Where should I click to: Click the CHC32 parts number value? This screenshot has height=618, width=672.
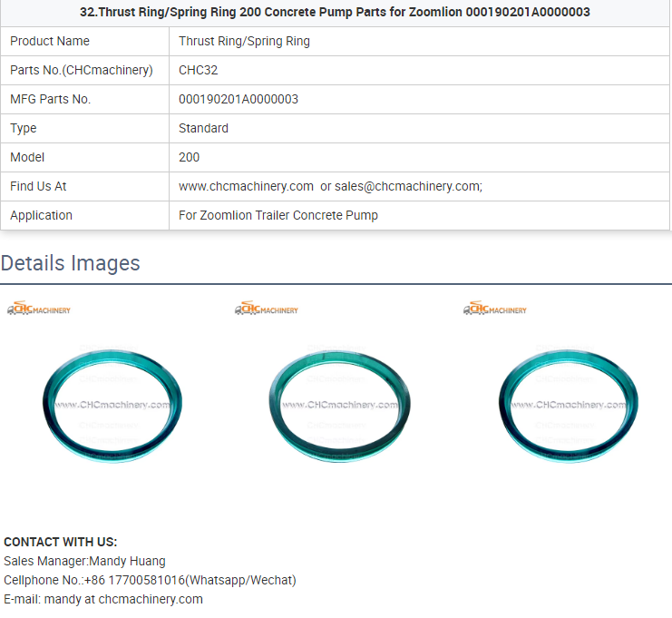[x=198, y=70]
